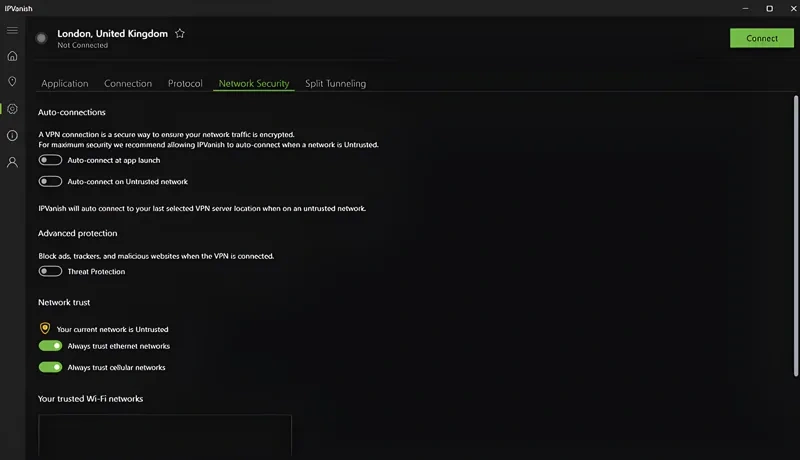The image size is (800, 460).
Task: Maximize the IPVanish window
Action: [769, 8]
